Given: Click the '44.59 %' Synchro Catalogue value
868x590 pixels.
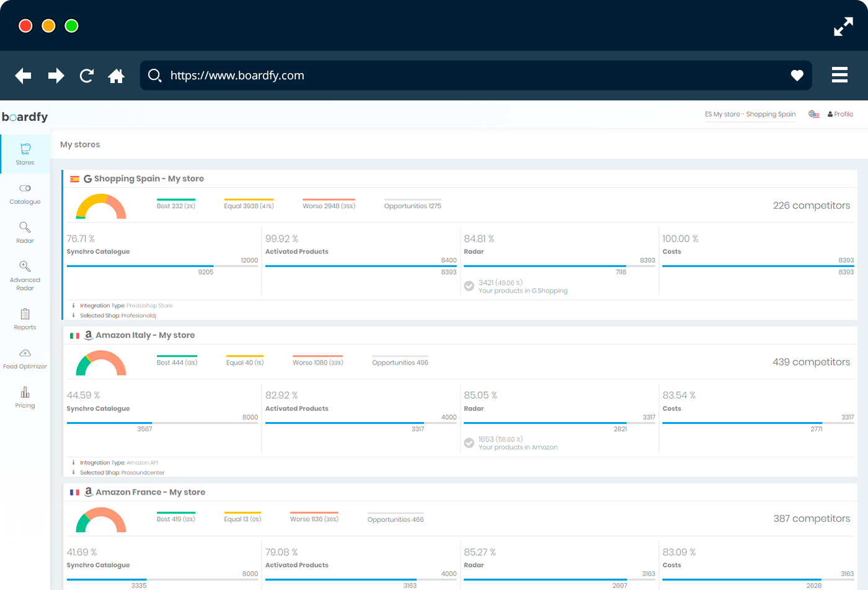Looking at the screenshot, I should click(84, 395).
